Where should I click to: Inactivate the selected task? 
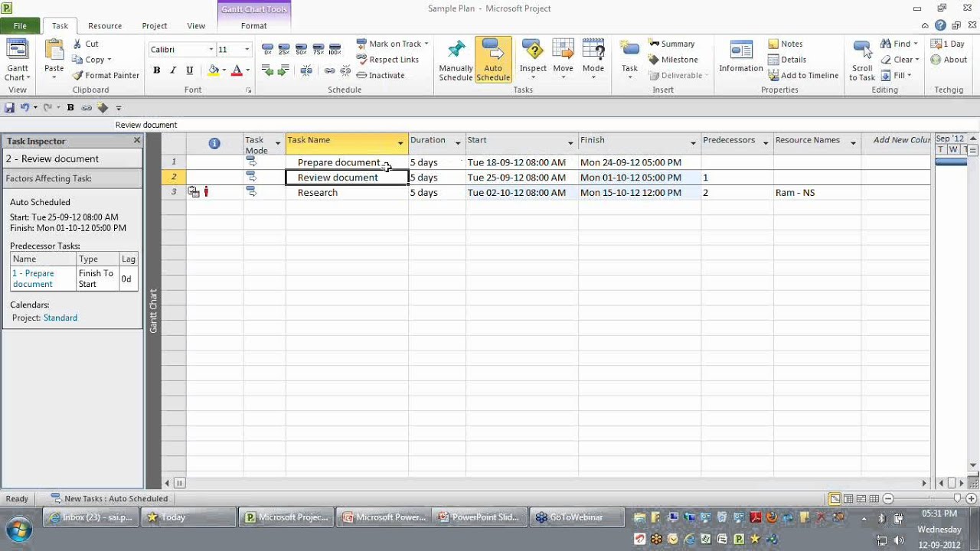point(381,75)
